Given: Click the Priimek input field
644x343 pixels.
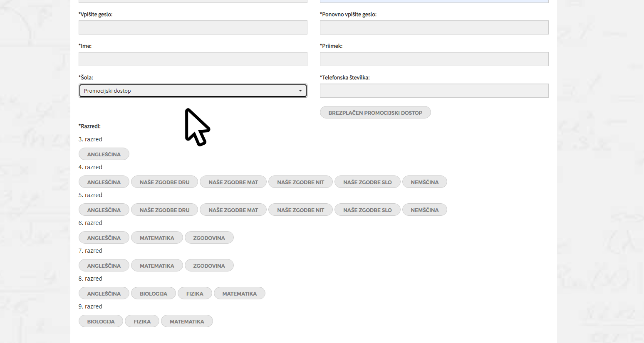Looking at the screenshot, I should coord(434,59).
